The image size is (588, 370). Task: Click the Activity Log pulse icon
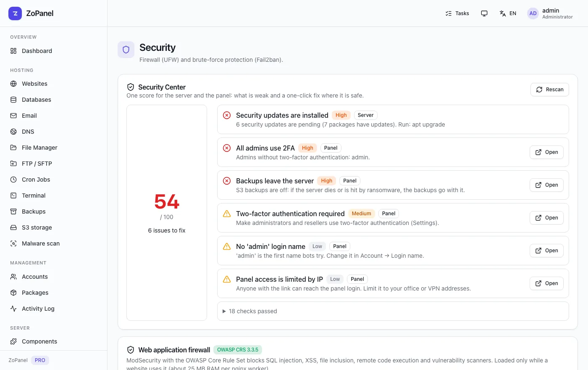[x=13, y=309]
